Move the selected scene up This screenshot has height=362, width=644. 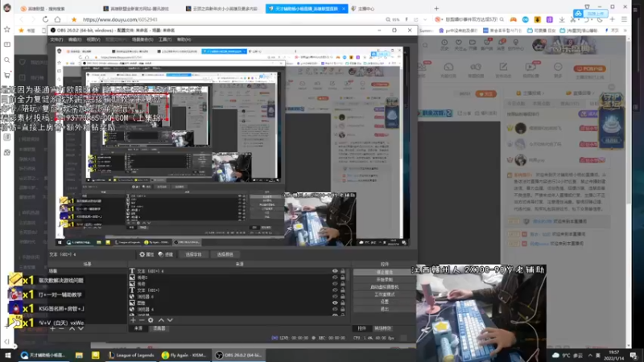(x=72, y=329)
